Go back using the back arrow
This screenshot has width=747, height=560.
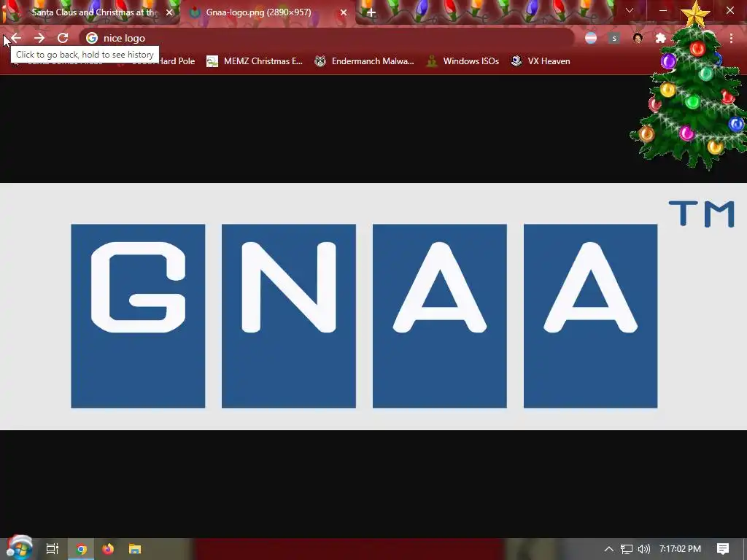[x=16, y=38]
